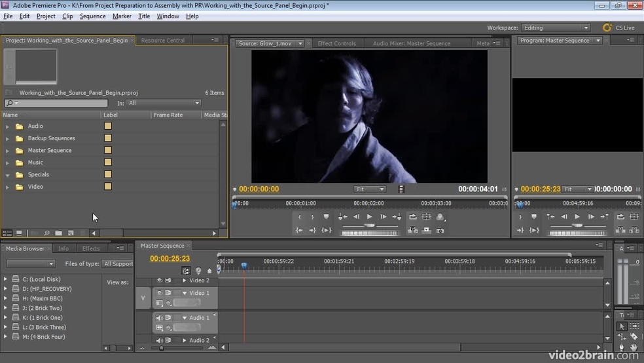Expand Video 2 track in timeline
This screenshot has height=363, width=644.
coord(185,280)
